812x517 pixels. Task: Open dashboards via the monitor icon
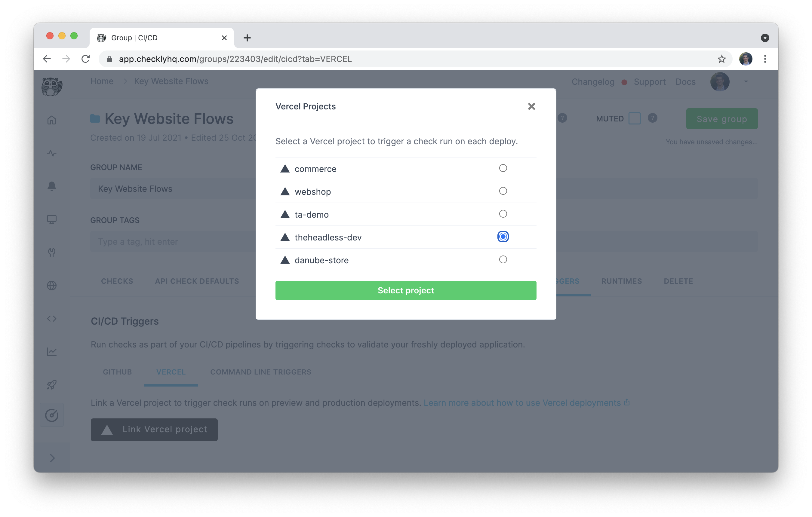[52, 219]
